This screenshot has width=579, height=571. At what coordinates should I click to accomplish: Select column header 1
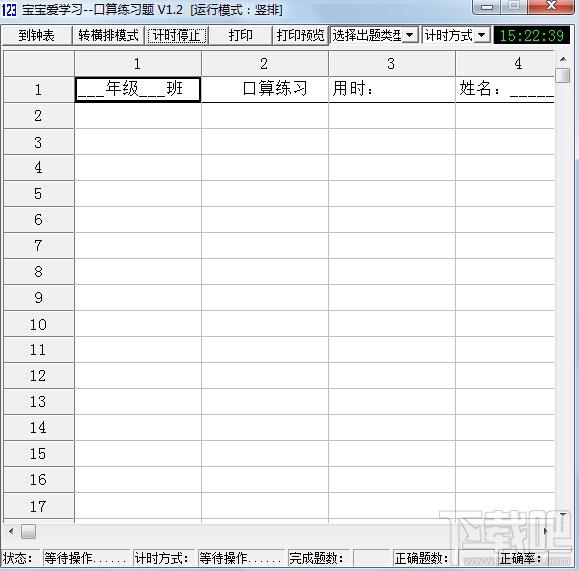coord(138,64)
